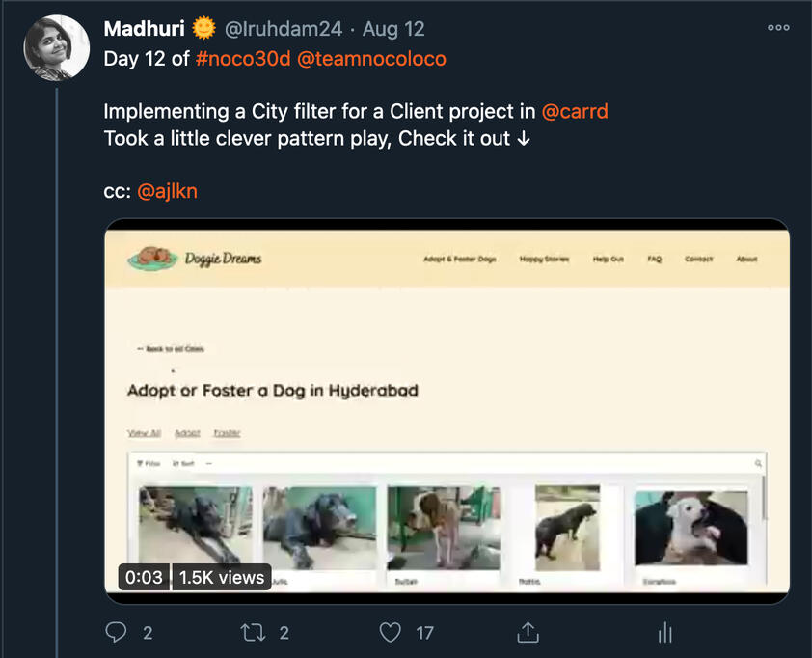Share the tweet via share icon

(528, 633)
